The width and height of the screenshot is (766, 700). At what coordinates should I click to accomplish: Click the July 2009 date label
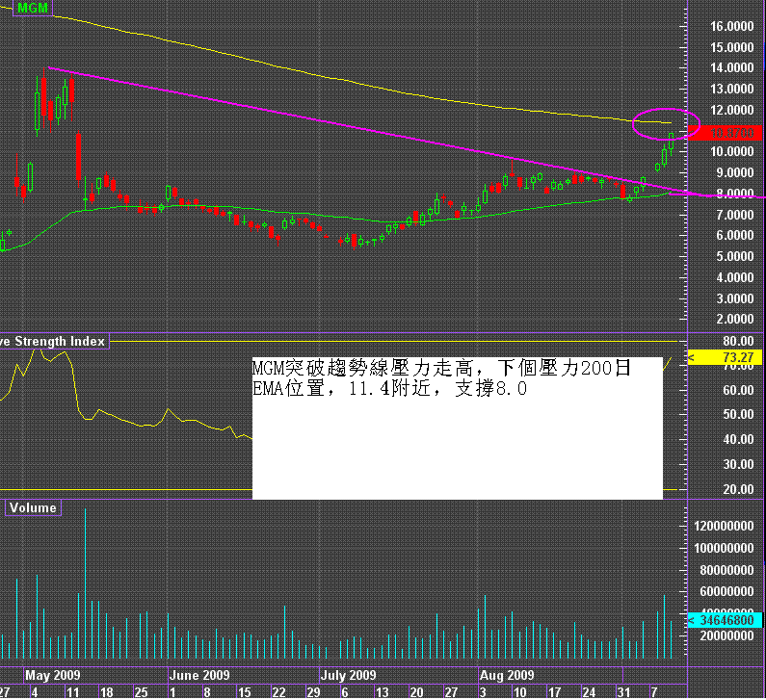pyautogui.click(x=348, y=675)
